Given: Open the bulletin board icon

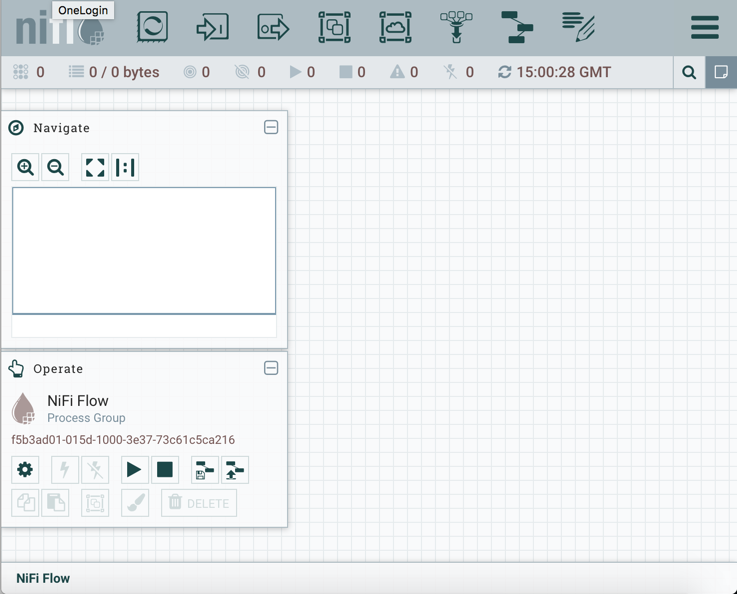Looking at the screenshot, I should point(721,72).
